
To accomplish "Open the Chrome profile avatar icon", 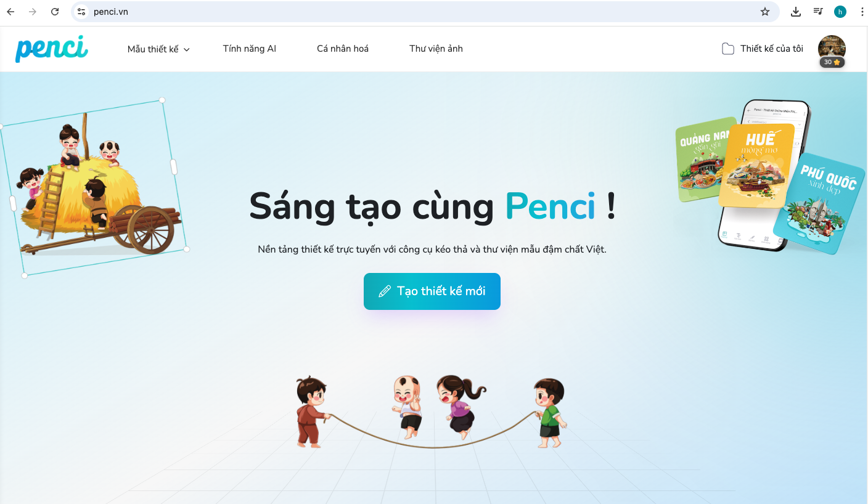I will click(840, 12).
